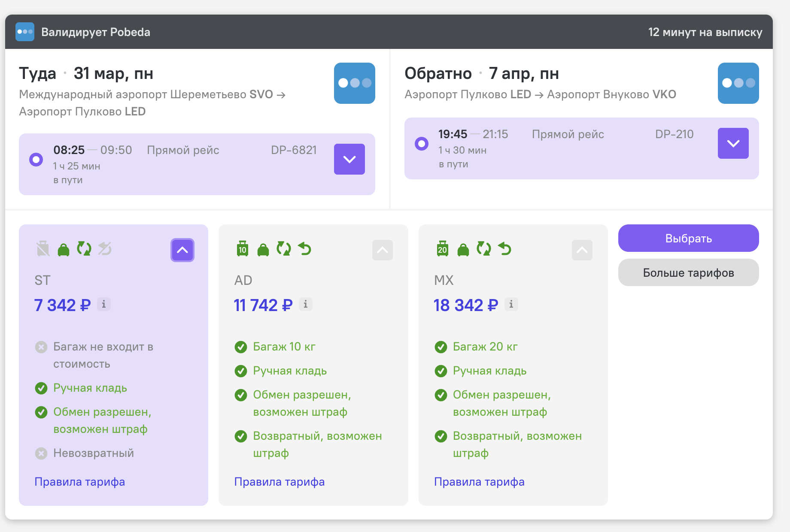Collapse the ST tariff card
790x532 pixels.
pyautogui.click(x=182, y=250)
